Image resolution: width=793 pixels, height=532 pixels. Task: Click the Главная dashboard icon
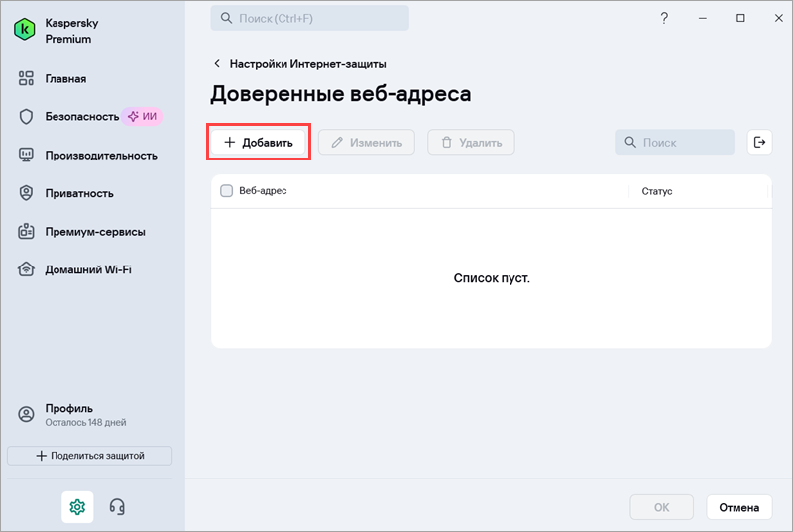tap(26, 78)
